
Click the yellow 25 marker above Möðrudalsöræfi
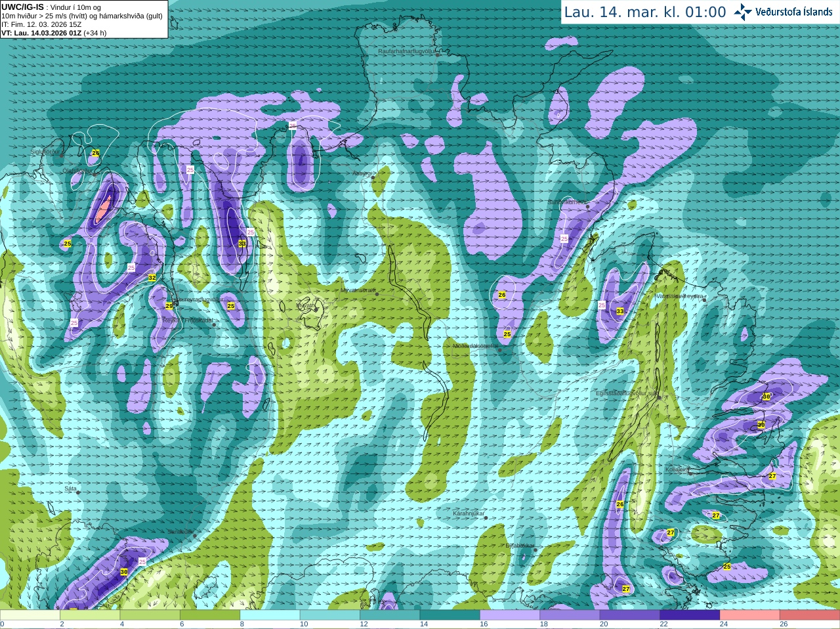coord(507,334)
